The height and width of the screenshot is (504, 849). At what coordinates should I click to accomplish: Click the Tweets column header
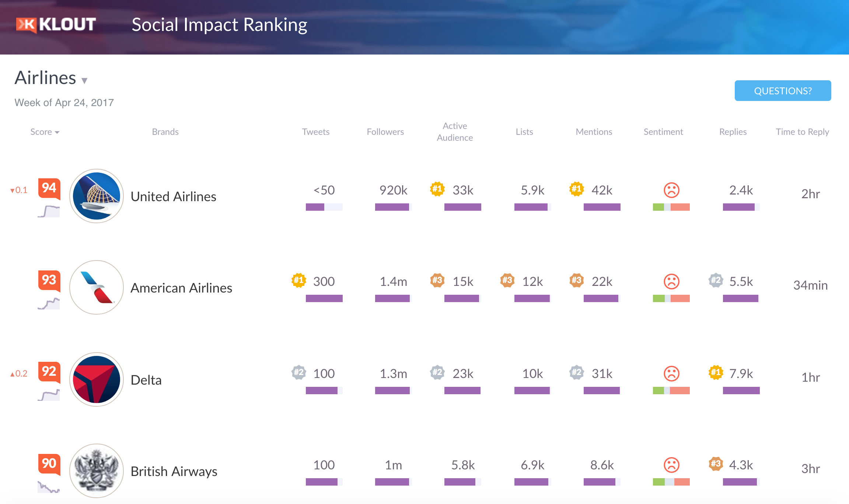click(x=316, y=132)
